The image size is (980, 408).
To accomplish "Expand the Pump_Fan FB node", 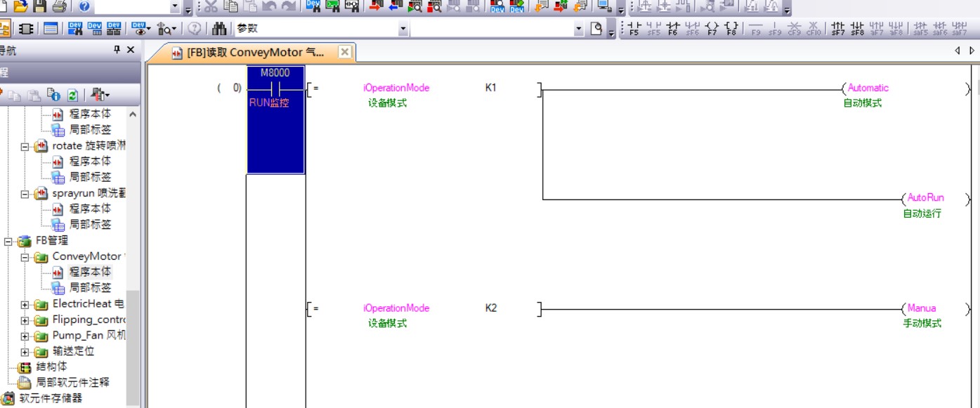I will pos(25,336).
